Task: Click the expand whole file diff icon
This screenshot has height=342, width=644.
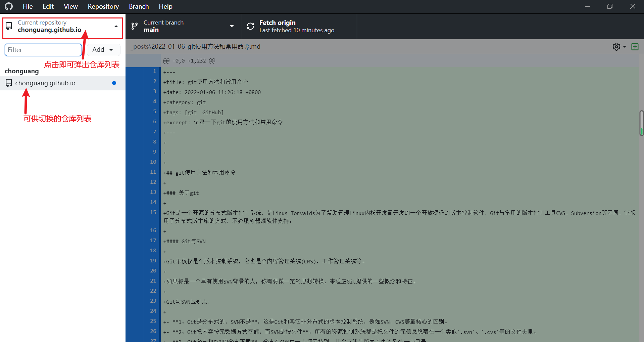Action: click(635, 47)
